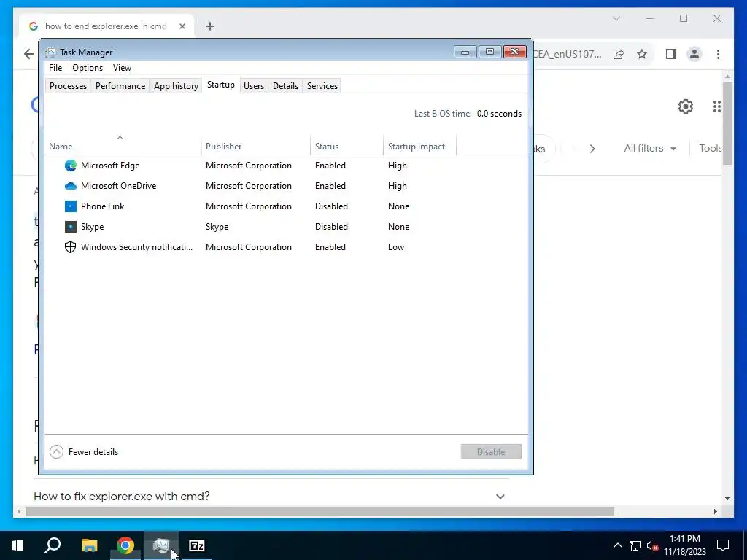The height and width of the screenshot is (560, 747).
Task: Switch to the App history tab
Action: 176,86
